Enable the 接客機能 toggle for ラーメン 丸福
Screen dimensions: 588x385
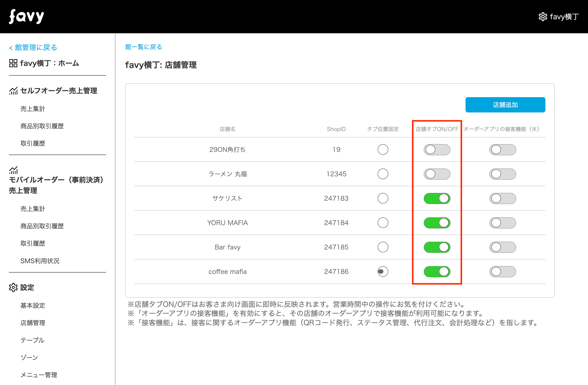pyautogui.click(x=503, y=174)
